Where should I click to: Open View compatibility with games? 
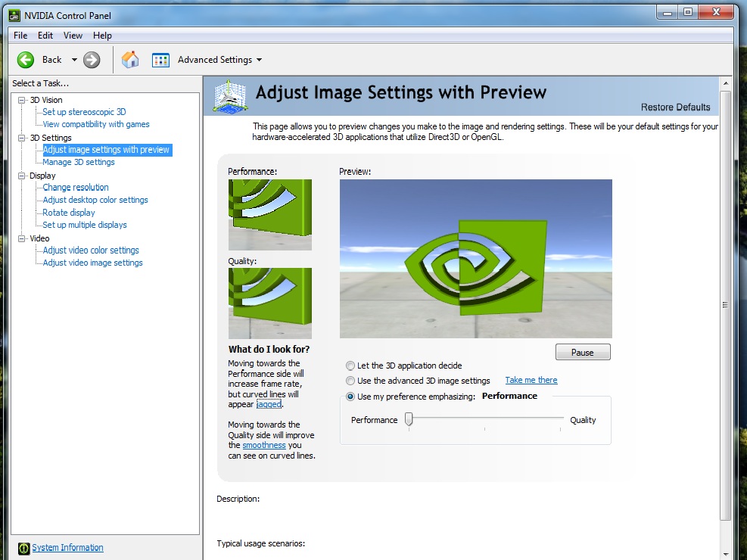(x=96, y=124)
